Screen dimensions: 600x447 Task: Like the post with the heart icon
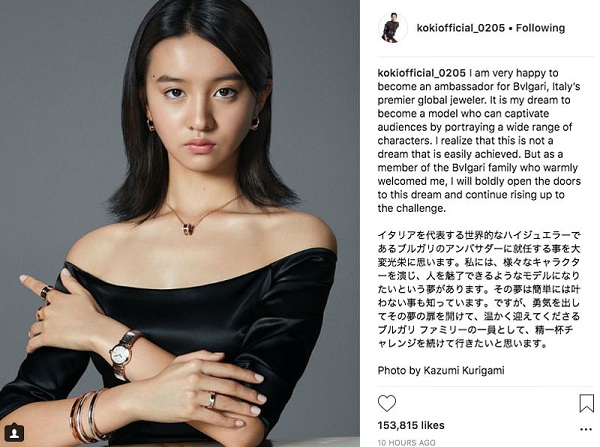[387, 403]
